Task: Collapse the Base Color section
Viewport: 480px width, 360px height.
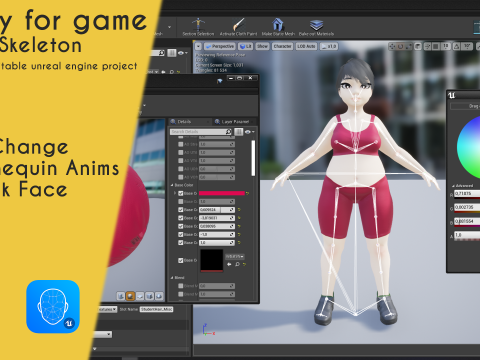Action: 172,185
